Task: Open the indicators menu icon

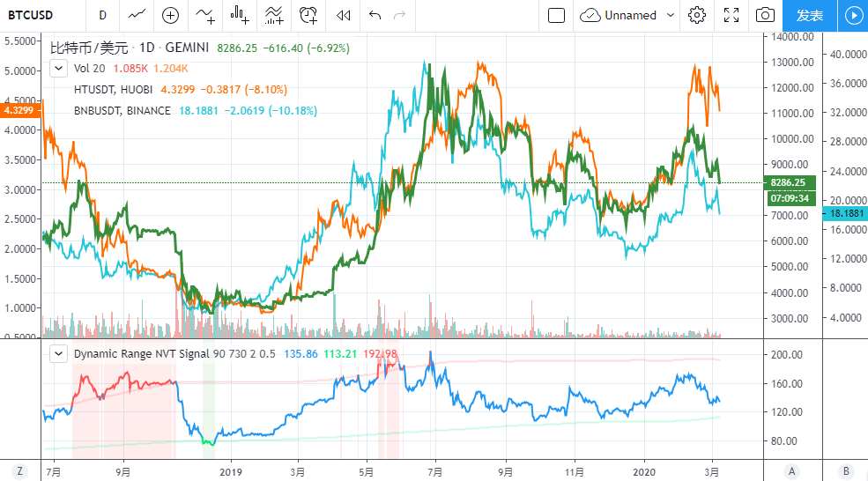Action: coord(205,16)
